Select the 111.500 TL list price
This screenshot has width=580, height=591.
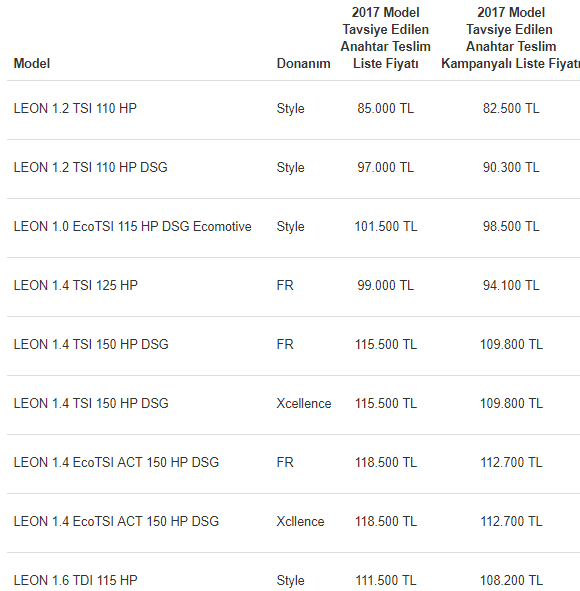point(386,580)
